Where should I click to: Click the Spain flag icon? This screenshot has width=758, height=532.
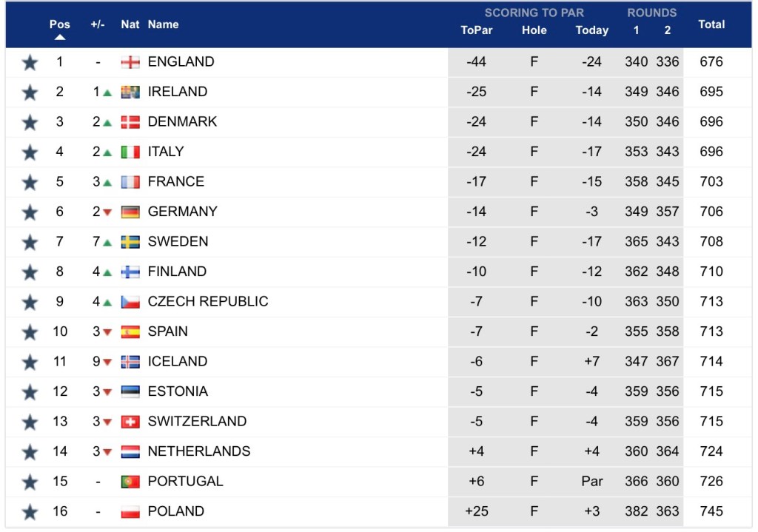130,331
